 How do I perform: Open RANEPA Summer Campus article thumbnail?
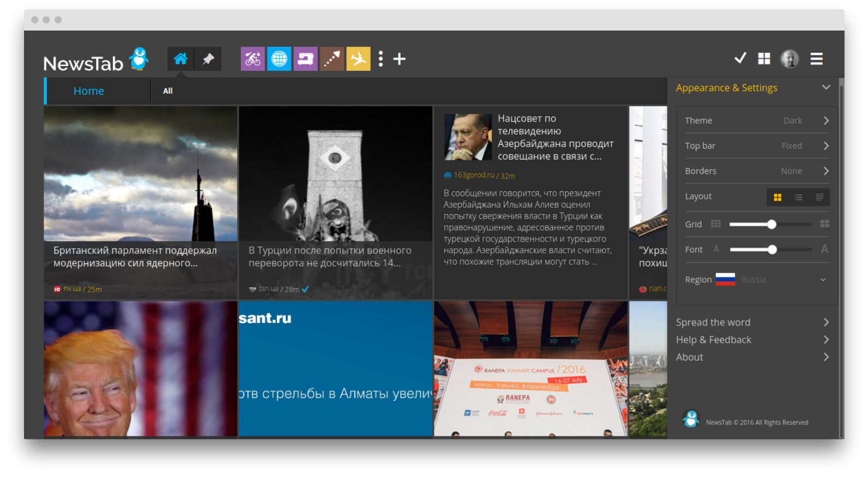click(x=531, y=369)
